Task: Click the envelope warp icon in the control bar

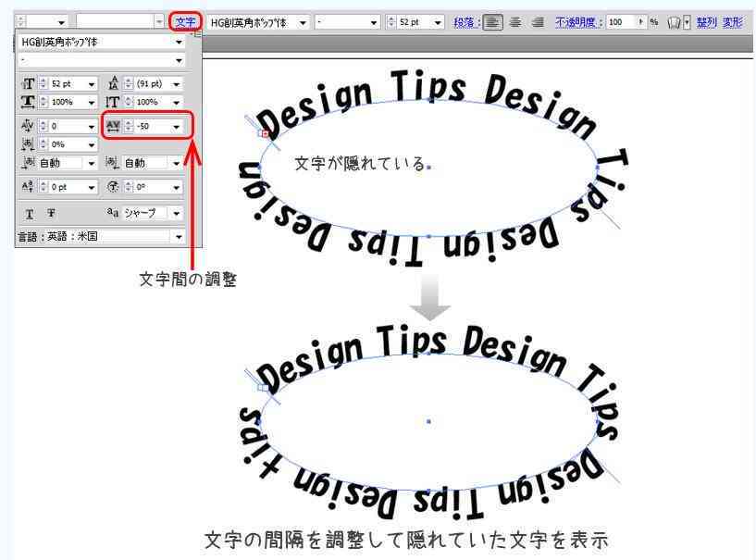Action: click(x=674, y=22)
